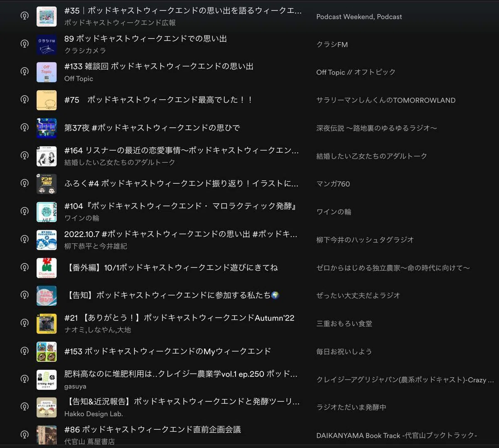This screenshot has height=448, width=499.
Task: Go to show マンガ760
Action: point(333,184)
